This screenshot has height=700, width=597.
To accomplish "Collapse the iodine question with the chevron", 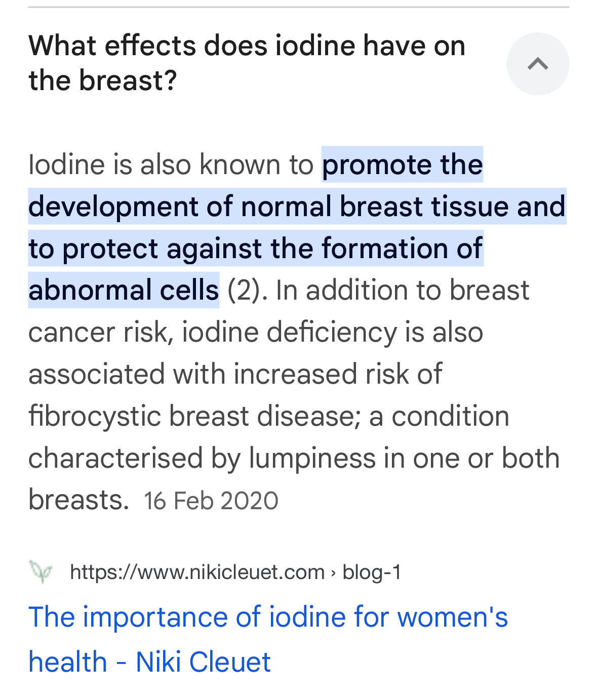I will (538, 64).
